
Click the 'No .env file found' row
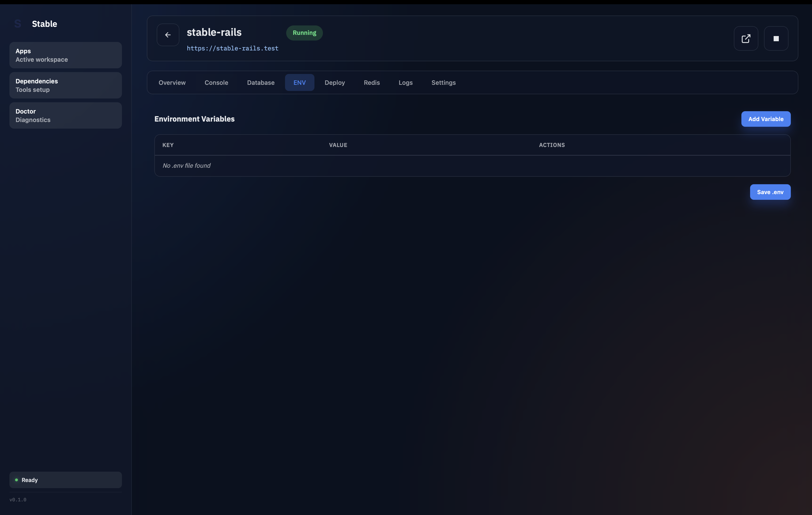coord(472,166)
